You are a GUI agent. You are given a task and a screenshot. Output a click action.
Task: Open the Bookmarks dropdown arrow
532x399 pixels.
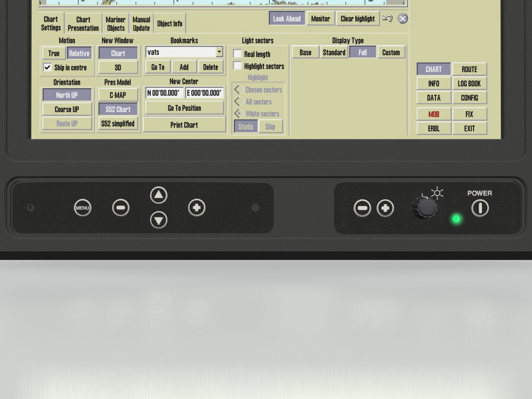click(x=220, y=52)
